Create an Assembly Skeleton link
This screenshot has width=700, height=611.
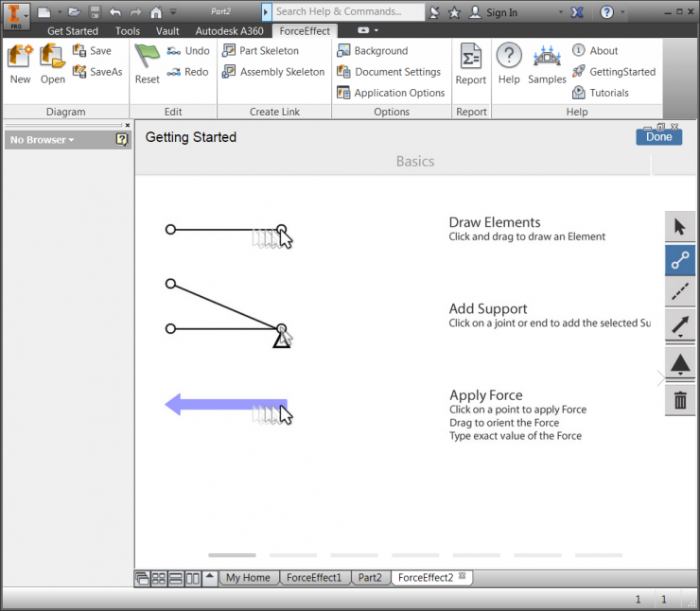(x=273, y=72)
